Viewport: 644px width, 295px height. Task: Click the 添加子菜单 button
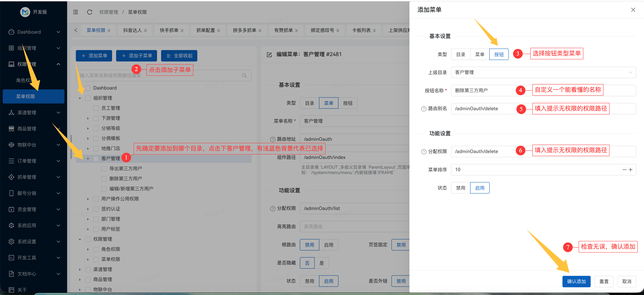136,56
